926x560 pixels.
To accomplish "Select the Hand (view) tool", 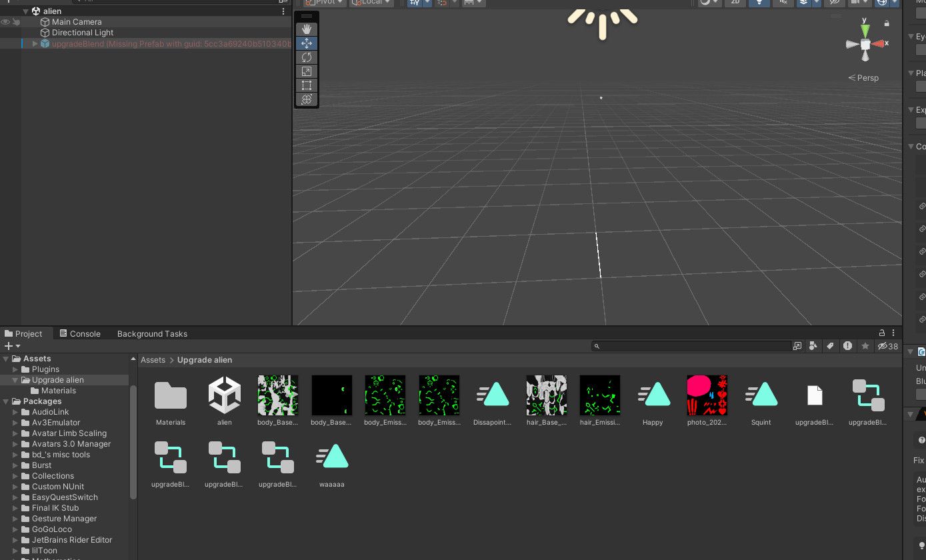I will 307,29.
